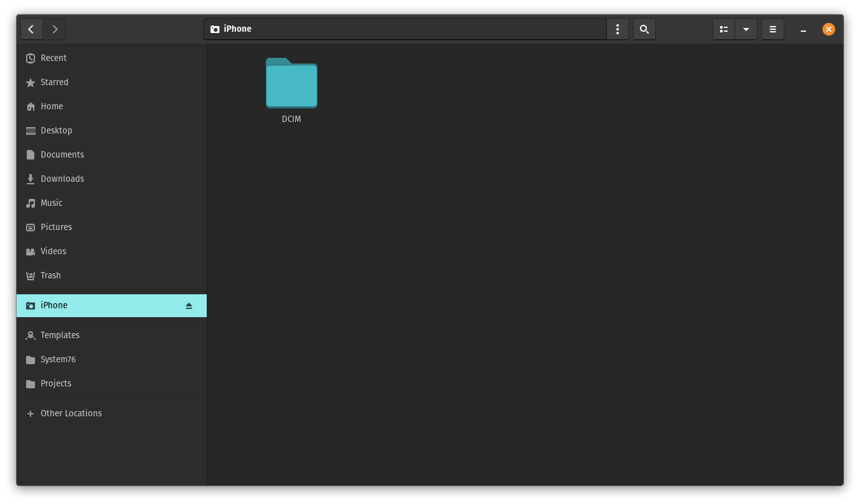Go to the Downloads folder
This screenshot has width=860, height=504.
[62, 179]
